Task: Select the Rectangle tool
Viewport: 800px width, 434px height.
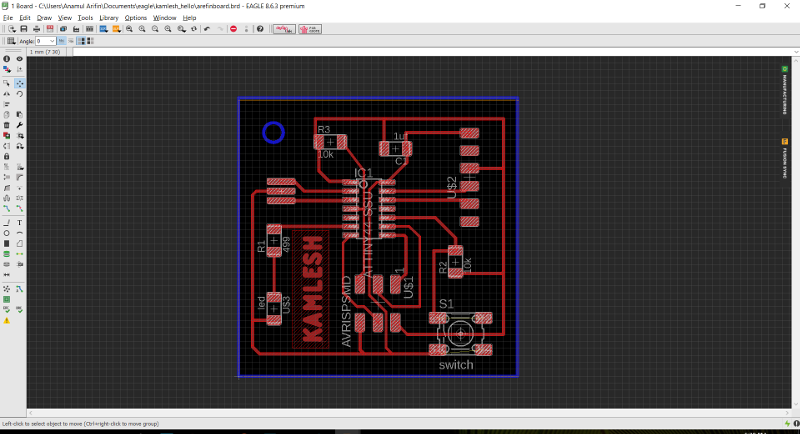Action: point(7,243)
